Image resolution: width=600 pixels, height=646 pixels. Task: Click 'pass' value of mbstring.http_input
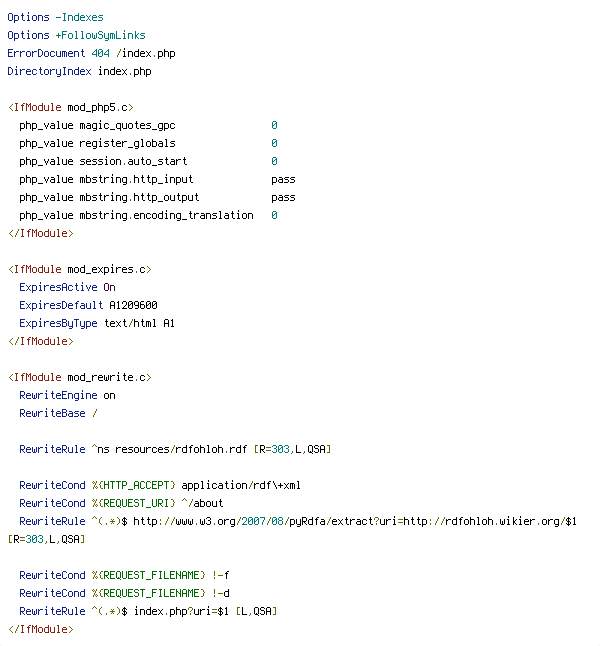pyautogui.click(x=283, y=180)
